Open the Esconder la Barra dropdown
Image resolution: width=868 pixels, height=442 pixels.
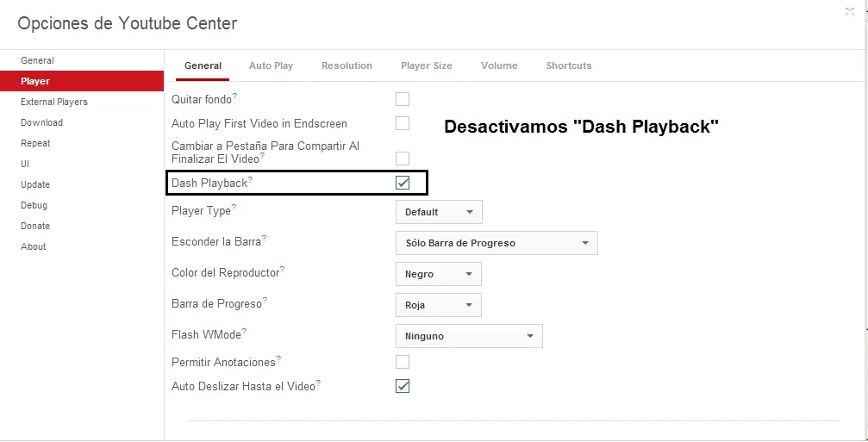tap(496, 243)
